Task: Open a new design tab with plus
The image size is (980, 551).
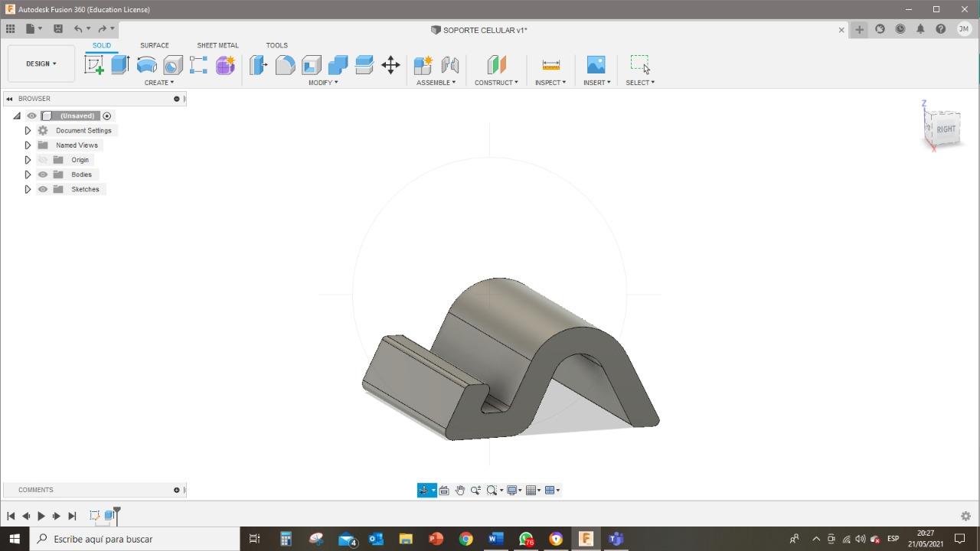Action: click(x=859, y=29)
